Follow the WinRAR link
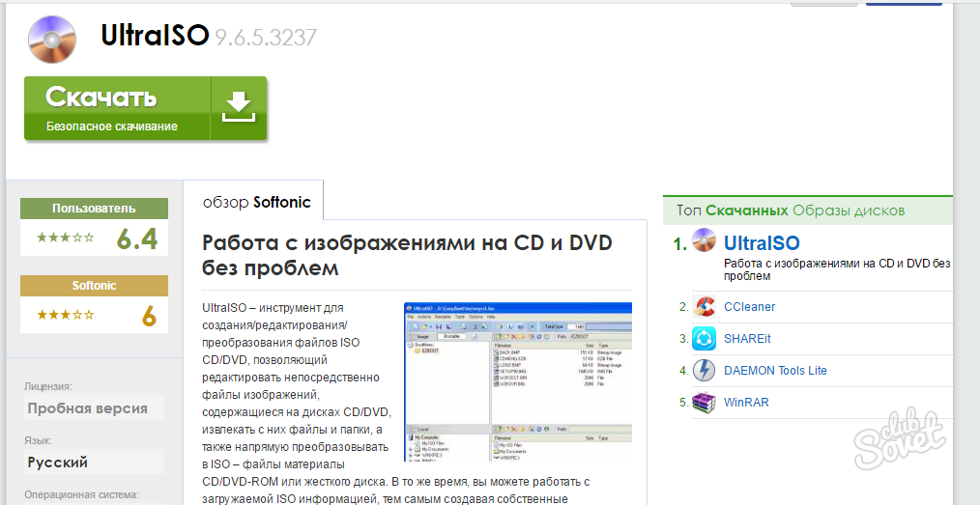This screenshot has width=980, height=505. click(x=746, y=403)
